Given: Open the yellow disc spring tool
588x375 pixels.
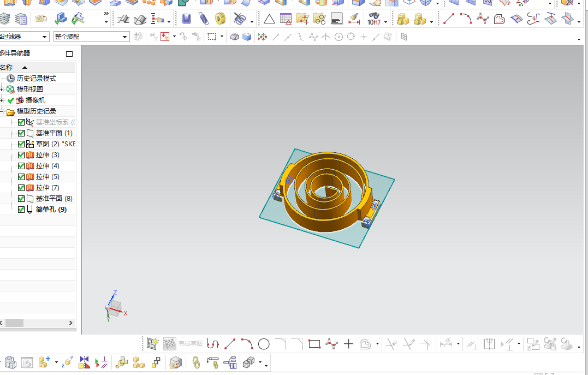Looking at the screenshot, I should 220,19.
